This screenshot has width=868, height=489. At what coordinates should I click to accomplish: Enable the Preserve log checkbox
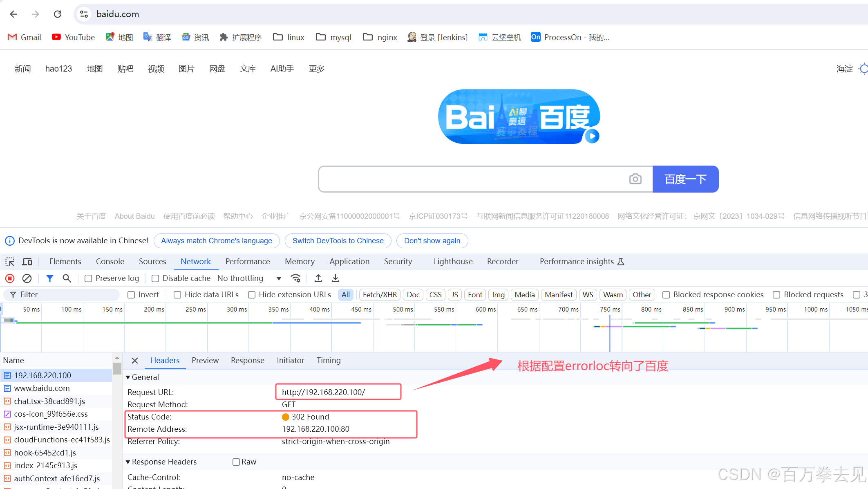pyautogui.click(x=88, y=278)
